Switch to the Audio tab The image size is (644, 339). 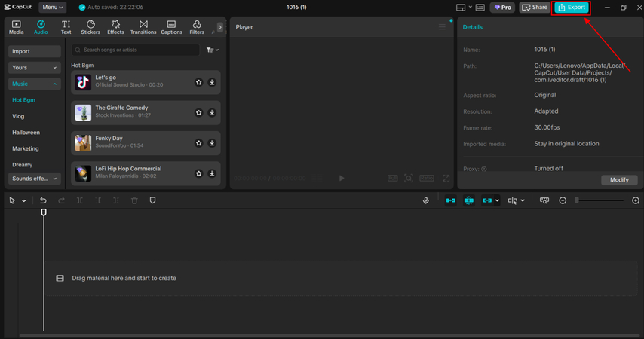point(41,27)
